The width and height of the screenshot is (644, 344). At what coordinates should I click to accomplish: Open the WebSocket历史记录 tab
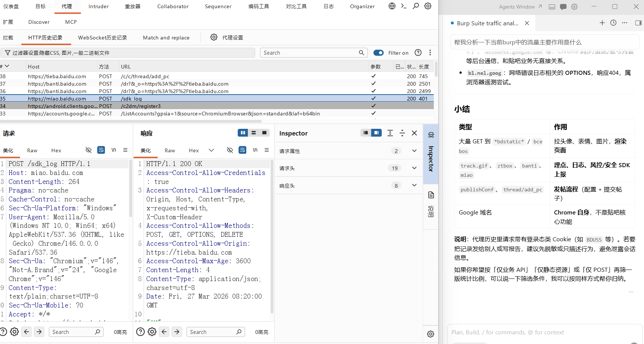pyautogui.click(x=102, y=38)
